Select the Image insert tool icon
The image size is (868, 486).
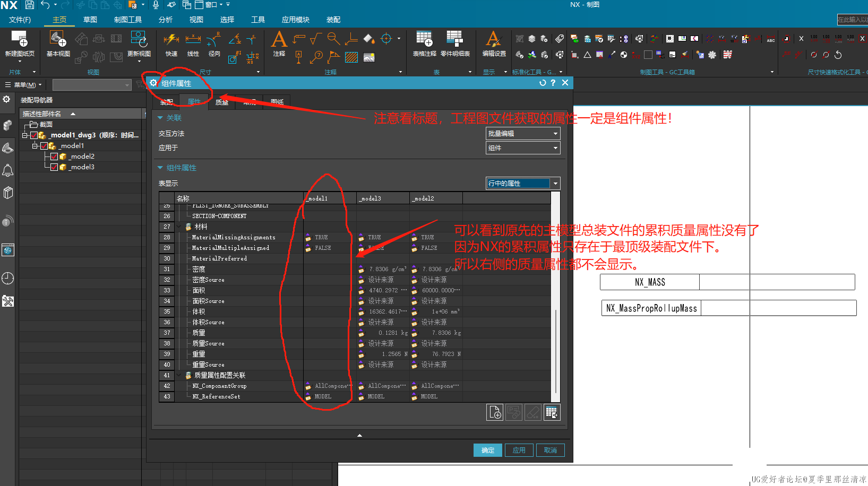coord(369,57)
